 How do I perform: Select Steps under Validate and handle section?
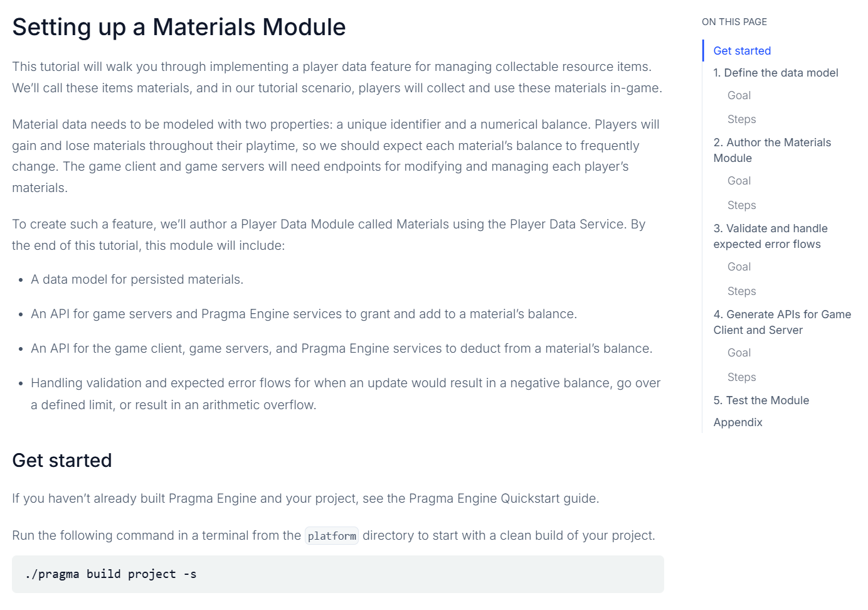(x=741, y=291)
